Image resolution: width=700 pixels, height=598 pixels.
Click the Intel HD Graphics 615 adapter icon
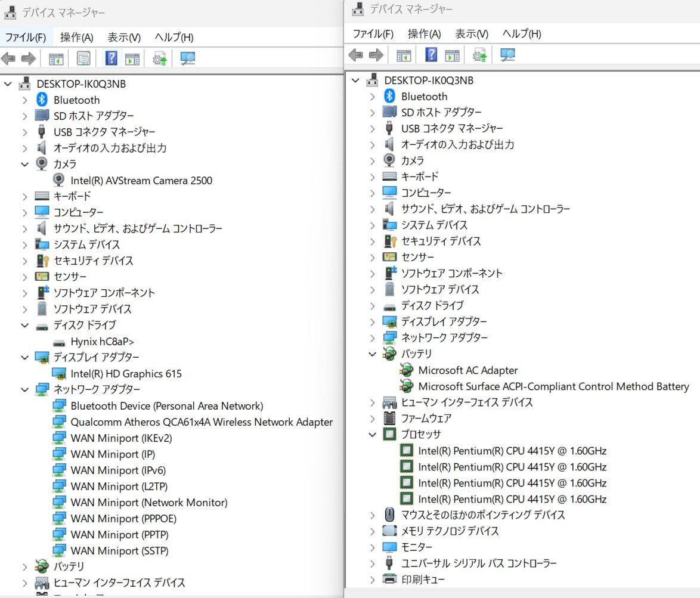pyautogui.click(x=59, y=373)
